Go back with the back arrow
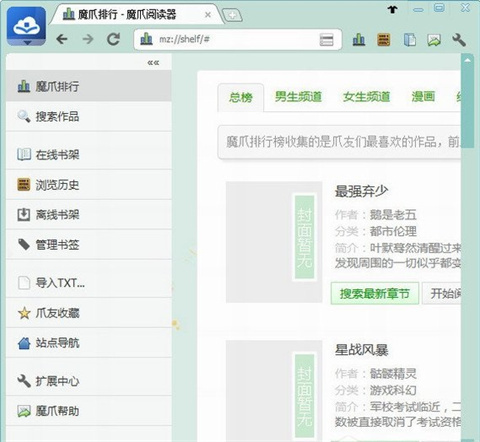Image resolution: width=480 pixels, height=442 pixels. (62, 39)
